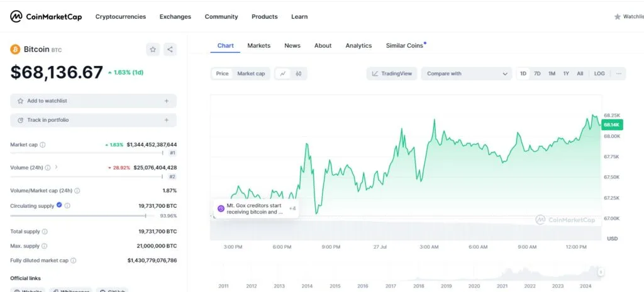Viewport: 644px width, 292px height.
Task: Click the $1,430,779,076,786 diluted cap value
Action: (152, 261)
